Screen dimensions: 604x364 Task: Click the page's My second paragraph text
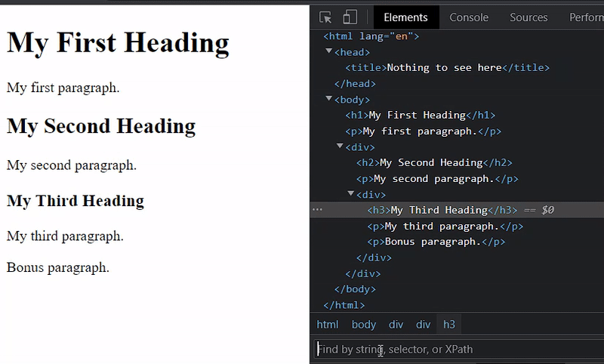tap(72, 165)
